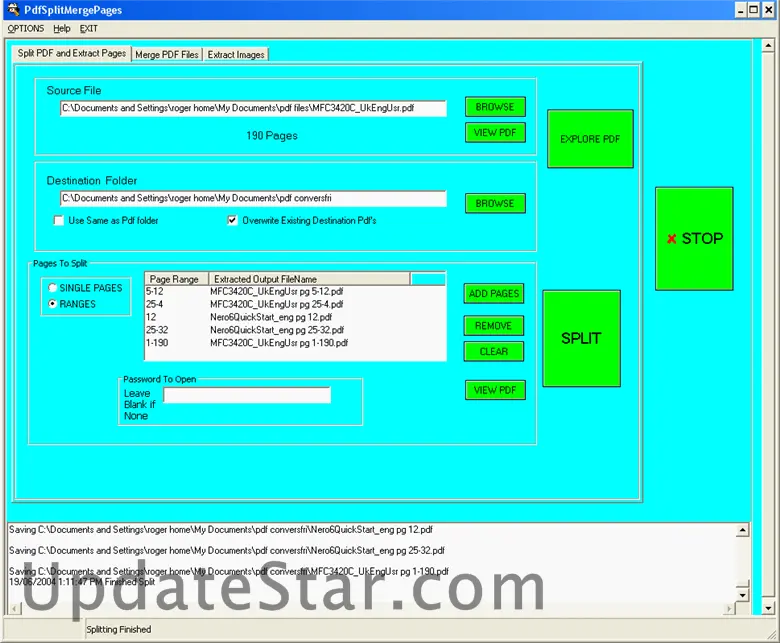Image resolution: width=780 pixels, height=643 pixels.
Task: Click the Source File path field
Action: [253, 108]
